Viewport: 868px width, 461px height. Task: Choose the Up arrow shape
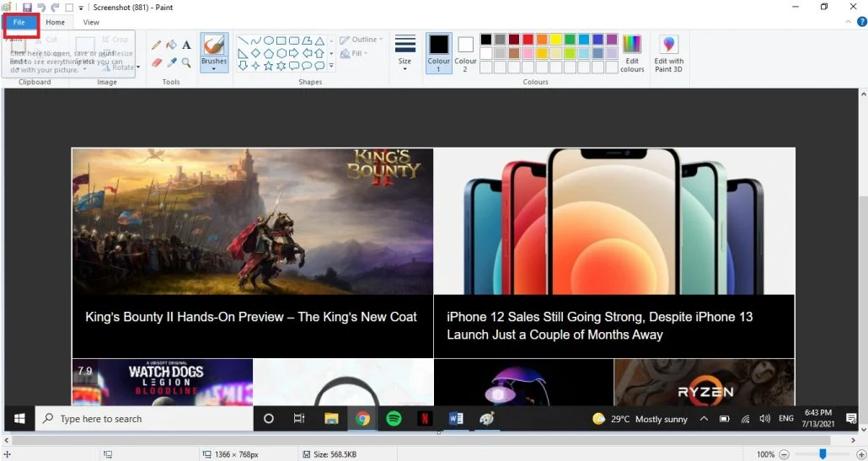coord(319,54)
